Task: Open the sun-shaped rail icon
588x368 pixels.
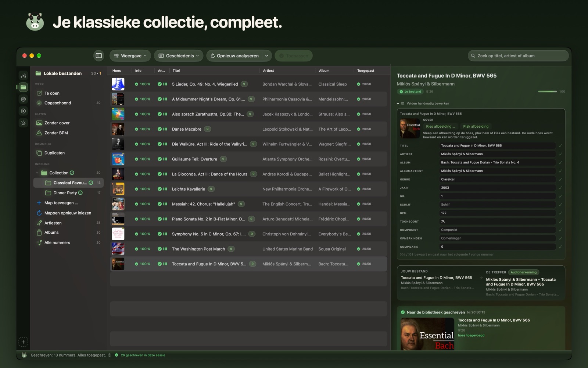Action: pyautogui.click(x=23, y=123)
